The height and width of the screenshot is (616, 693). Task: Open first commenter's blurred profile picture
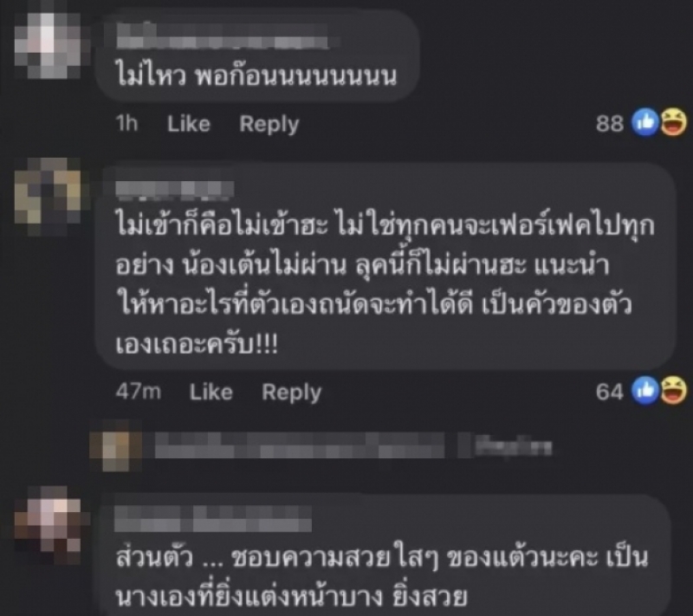48,46
